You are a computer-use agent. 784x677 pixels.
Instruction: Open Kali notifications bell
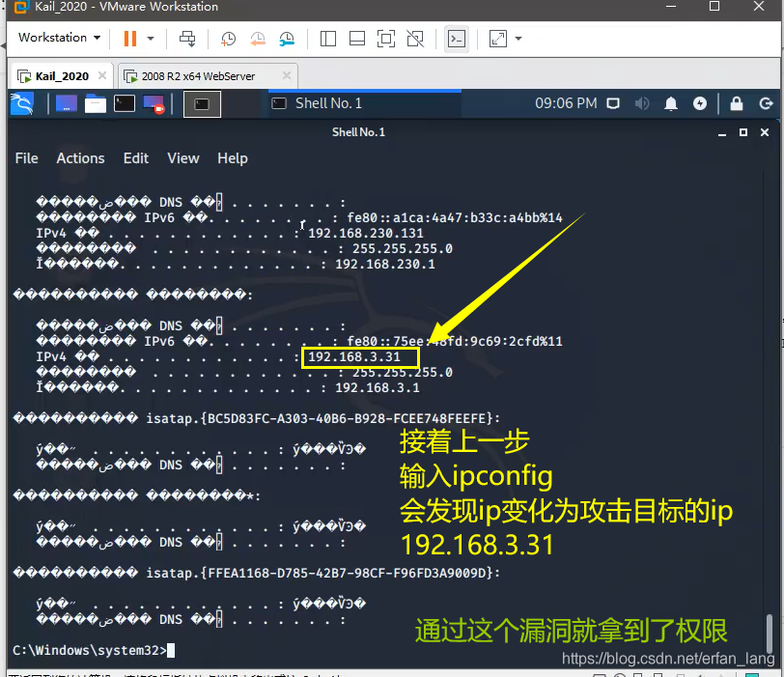(x=671, y=103)
